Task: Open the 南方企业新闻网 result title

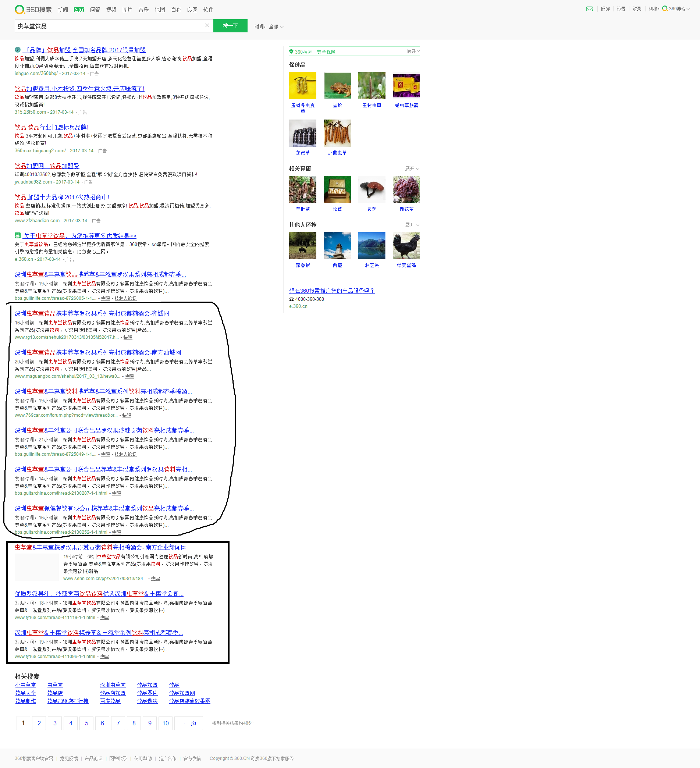Action: 100,547
